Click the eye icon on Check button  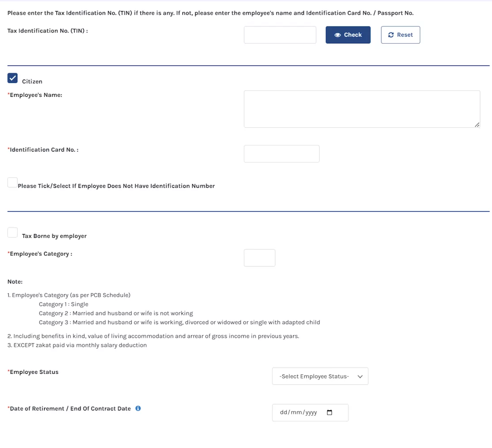pos(337,35)
